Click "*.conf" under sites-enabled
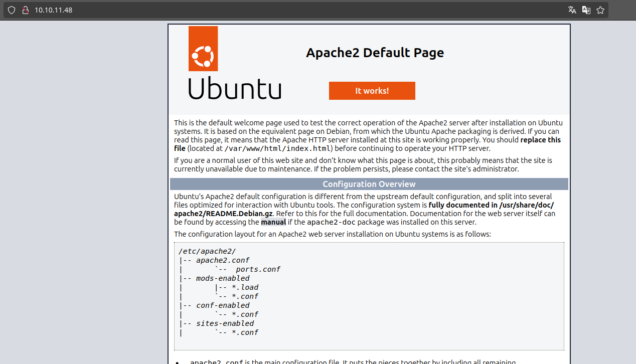The width and height of the screenshot is (636, 364). [245, 332]
